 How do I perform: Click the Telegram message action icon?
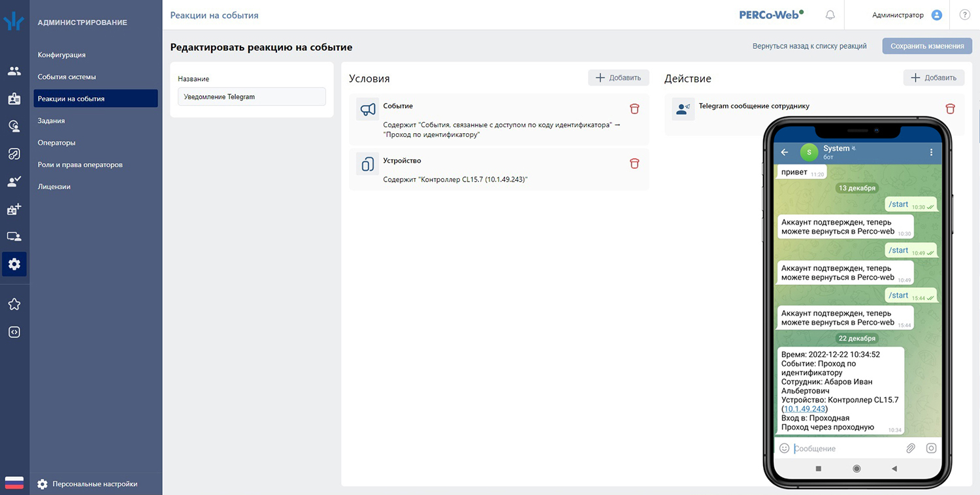click(683, 109)
